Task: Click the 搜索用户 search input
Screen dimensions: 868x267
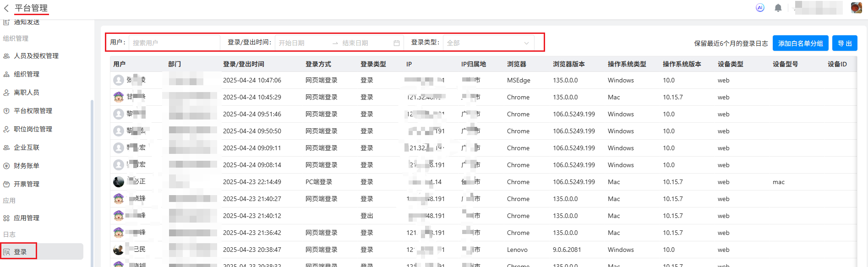Action: click(174, 43)
